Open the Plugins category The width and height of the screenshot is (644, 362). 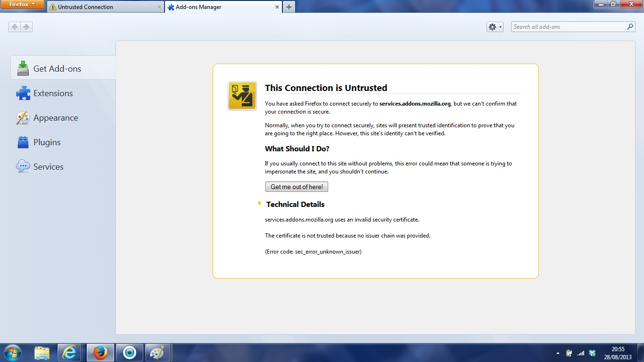63,142
